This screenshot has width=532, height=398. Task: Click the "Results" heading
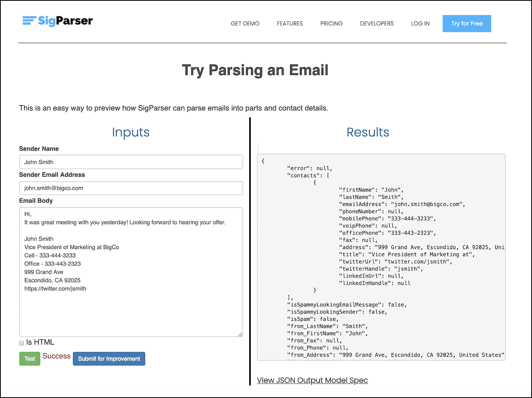point(368,132)
